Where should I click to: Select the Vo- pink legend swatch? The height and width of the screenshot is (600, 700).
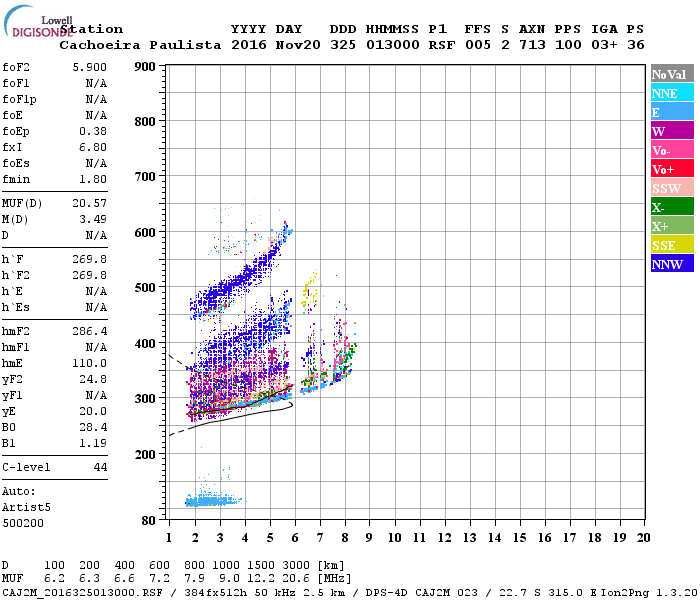point(672,150)
